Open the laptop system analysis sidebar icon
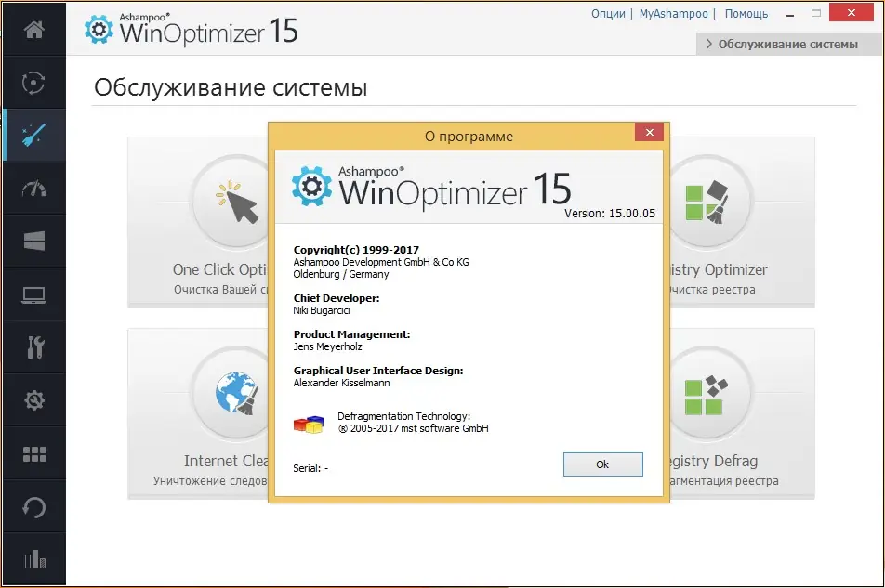Screen dimensions: 885x588 click(33, 294)
